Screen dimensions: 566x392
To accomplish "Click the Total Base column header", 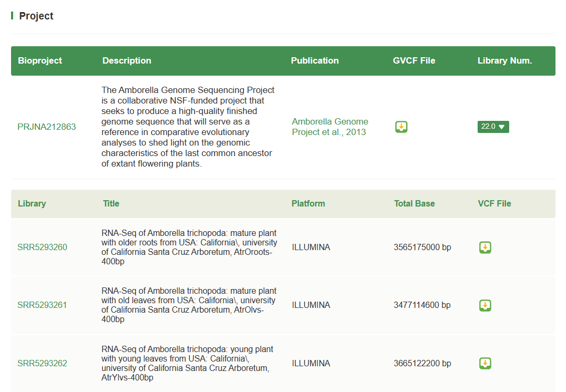I will [x=414, y=203].
